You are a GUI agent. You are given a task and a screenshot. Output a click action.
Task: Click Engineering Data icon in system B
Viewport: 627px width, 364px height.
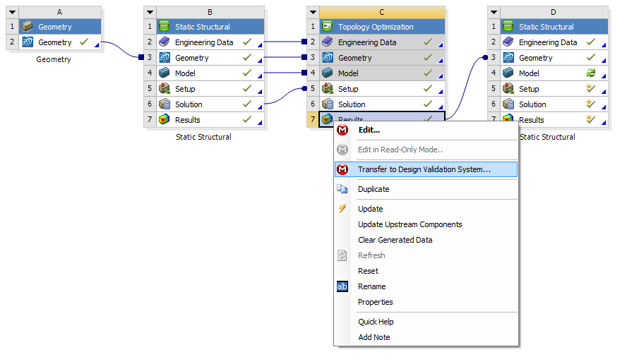point(165,42)
